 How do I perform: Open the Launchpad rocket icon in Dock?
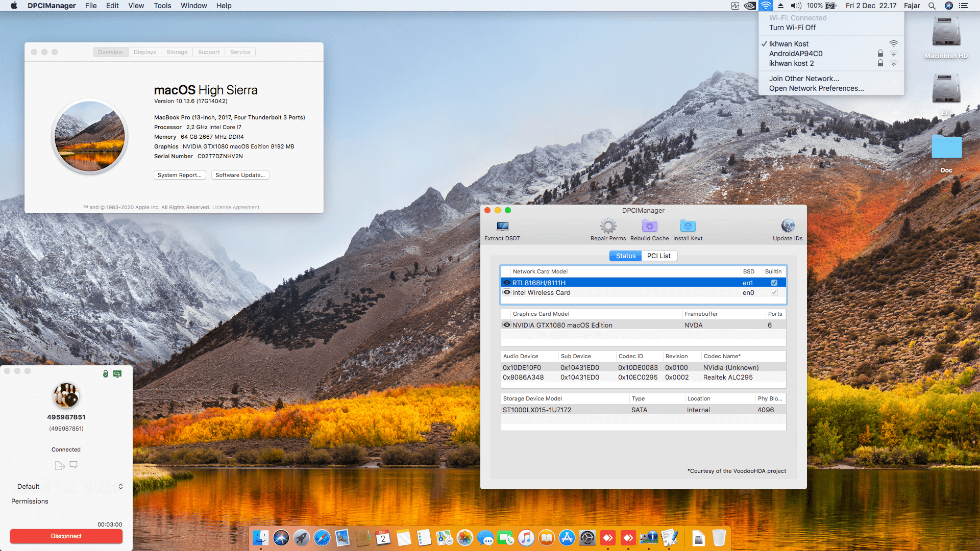pyautogui.click(x=302, y=538)
